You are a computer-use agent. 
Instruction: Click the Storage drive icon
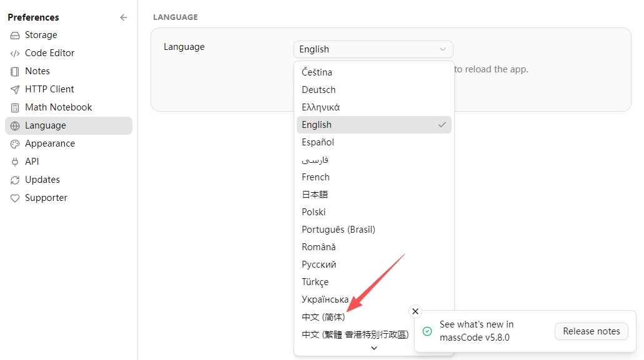[x=15, y=36]
